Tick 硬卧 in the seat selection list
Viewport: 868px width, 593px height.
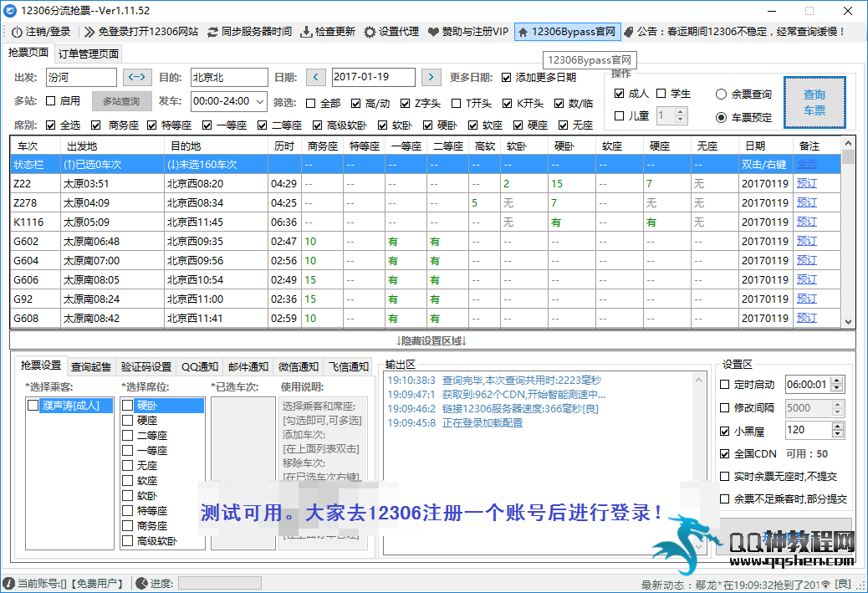pos(128,406)
